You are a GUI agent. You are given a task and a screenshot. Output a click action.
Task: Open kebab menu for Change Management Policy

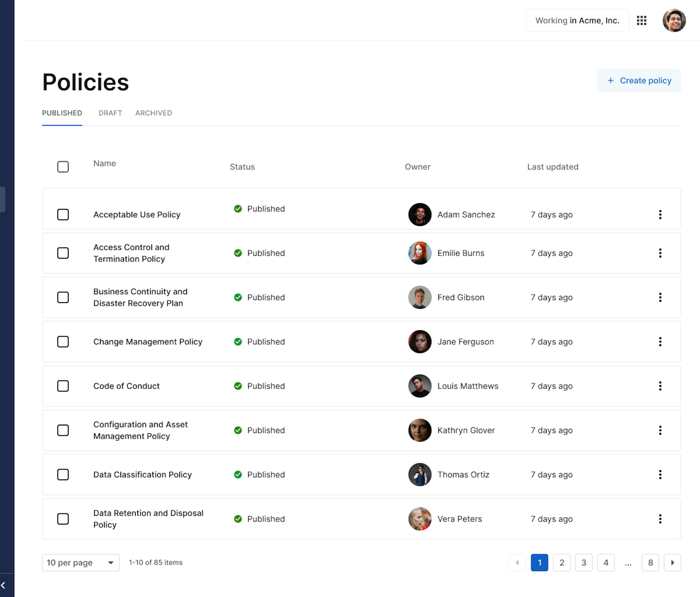tap(660, 342)
